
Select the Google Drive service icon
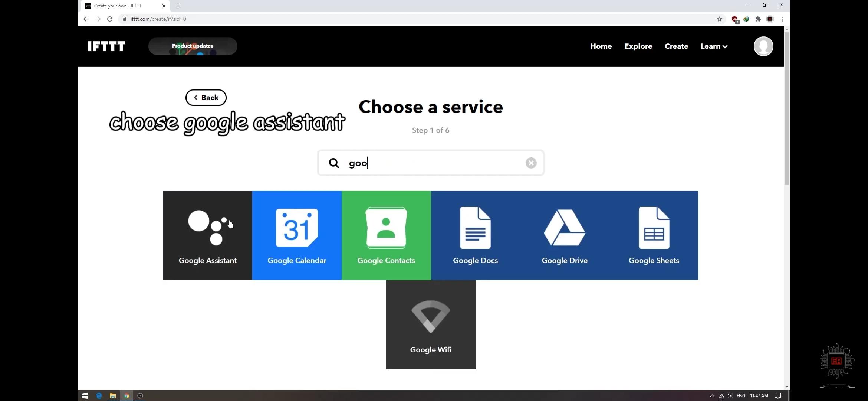[564, 235]
